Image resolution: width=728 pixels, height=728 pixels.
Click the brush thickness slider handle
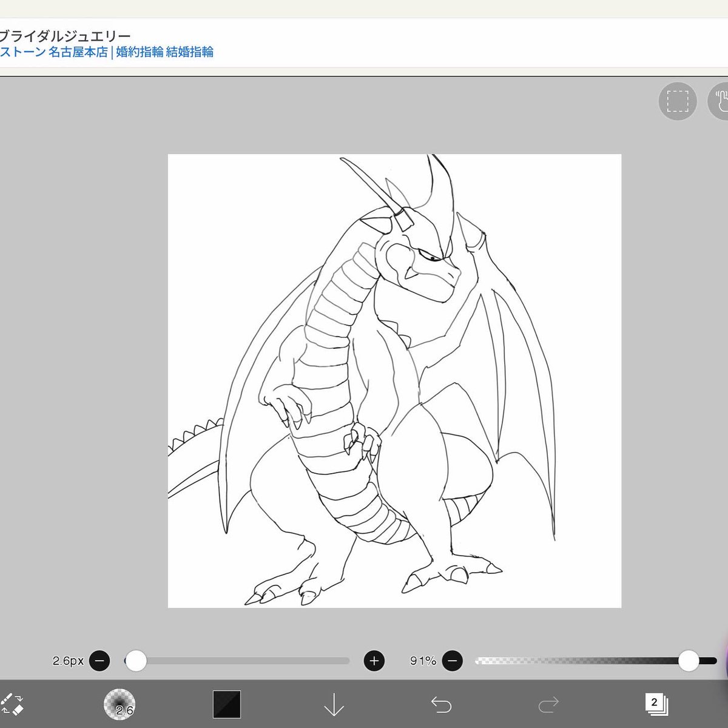136,661
